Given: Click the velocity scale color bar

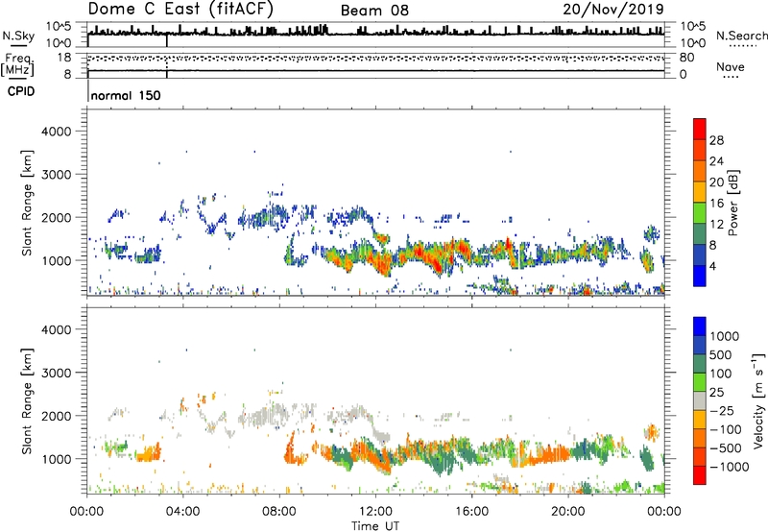Looking at the screenshot, I should coord(700,400).
